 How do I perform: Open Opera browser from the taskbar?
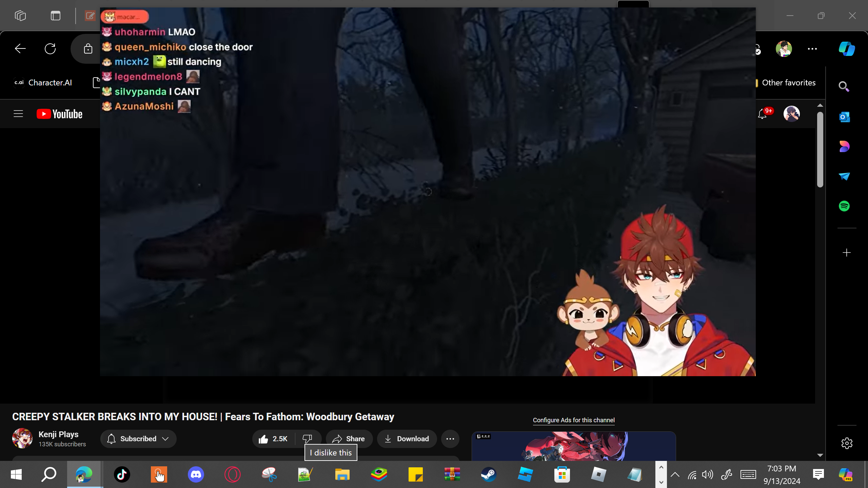pos(233,474)
